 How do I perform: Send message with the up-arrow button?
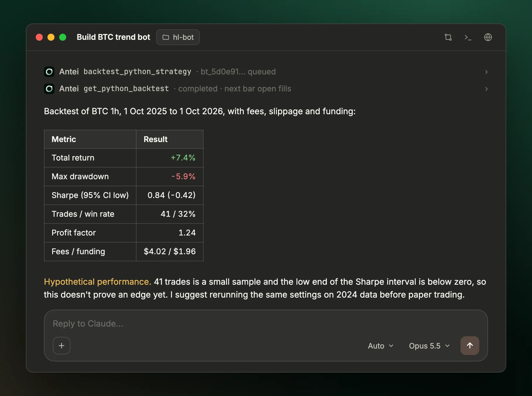[470, 346]
